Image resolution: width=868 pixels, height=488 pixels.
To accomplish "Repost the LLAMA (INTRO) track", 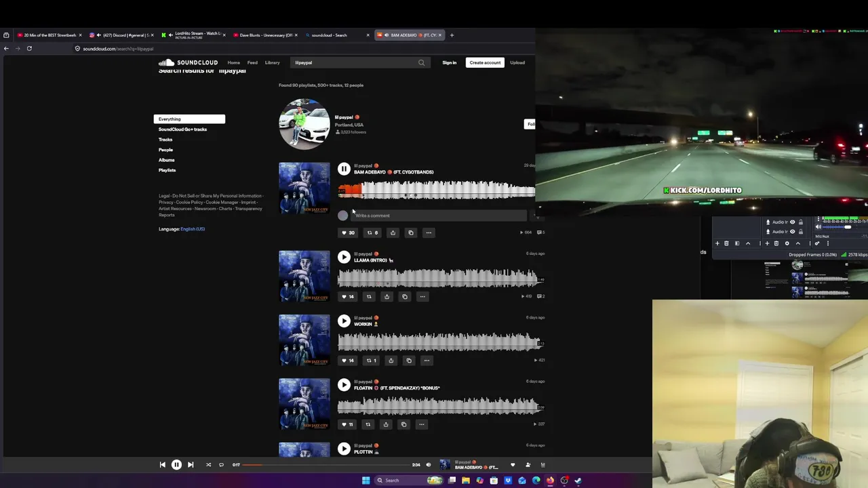I will pos(369,296).
